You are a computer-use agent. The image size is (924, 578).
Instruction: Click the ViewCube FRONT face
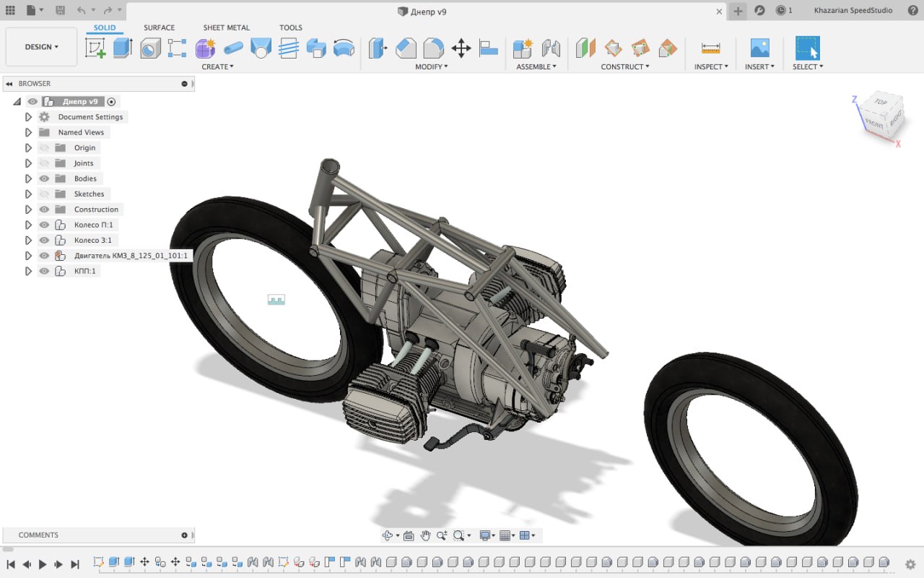click(873, 123)
